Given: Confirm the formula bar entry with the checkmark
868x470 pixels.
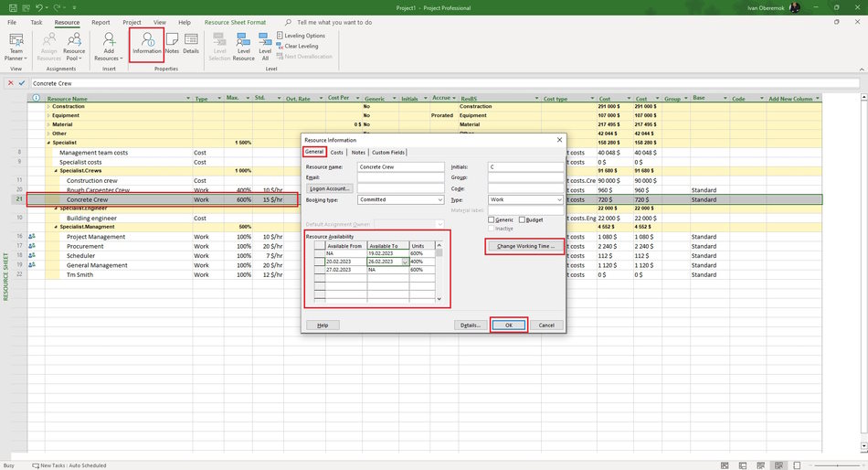Looking at the screenshot, I should (22, 83).
